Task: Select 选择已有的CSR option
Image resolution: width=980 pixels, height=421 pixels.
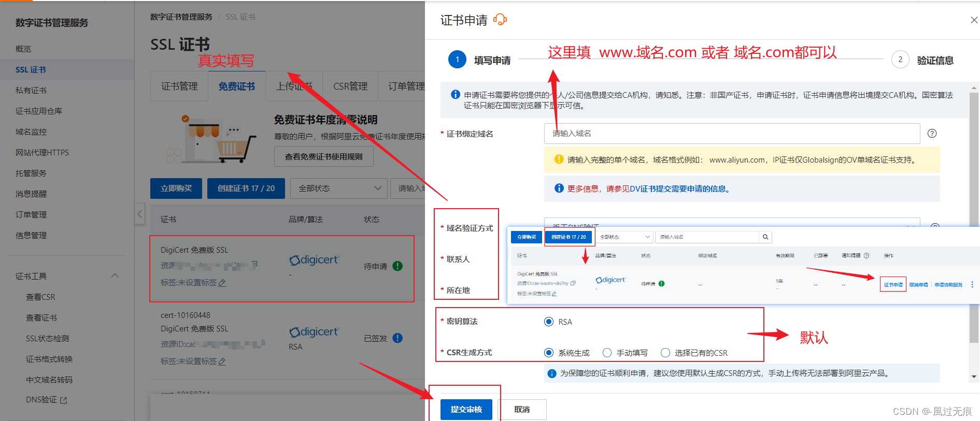Action: click(x=665, y=353)
